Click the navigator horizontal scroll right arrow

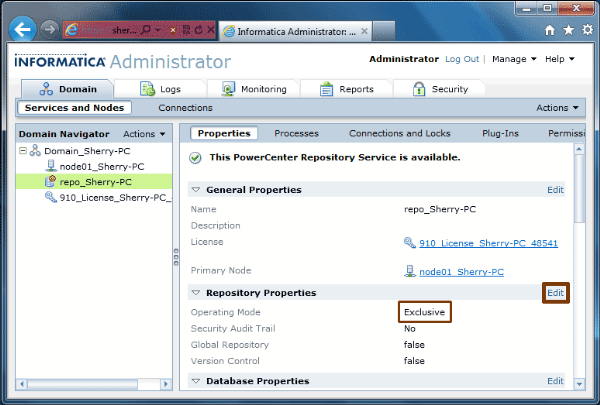[166, 384]
